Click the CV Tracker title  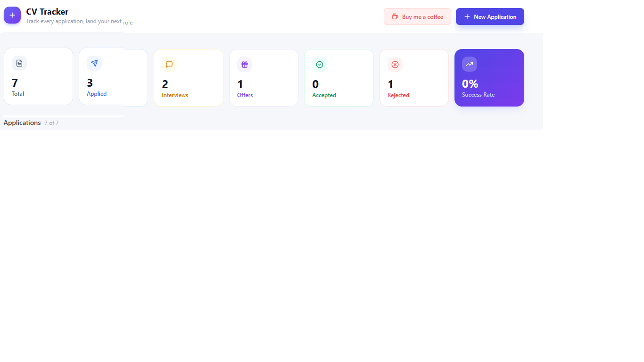coord(47,11)
